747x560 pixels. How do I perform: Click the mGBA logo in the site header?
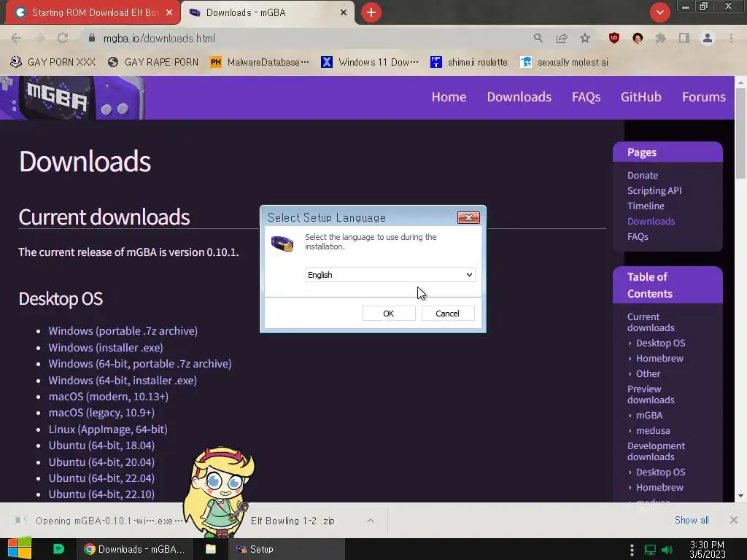click(x=72, y=98)
